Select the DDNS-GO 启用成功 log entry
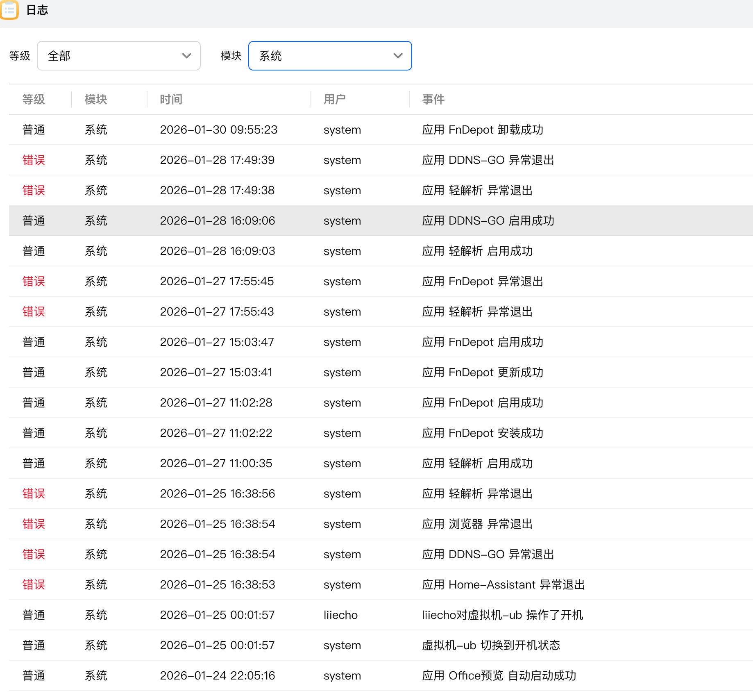The height and width of the screenshot is (700, 753). tap(488, 221)
